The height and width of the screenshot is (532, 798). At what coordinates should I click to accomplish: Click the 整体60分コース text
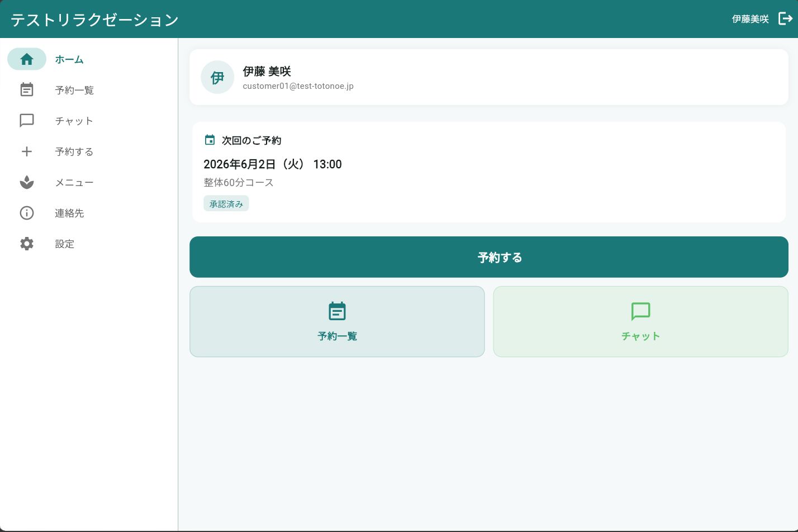pyautogui.click(x=239, y=182)
